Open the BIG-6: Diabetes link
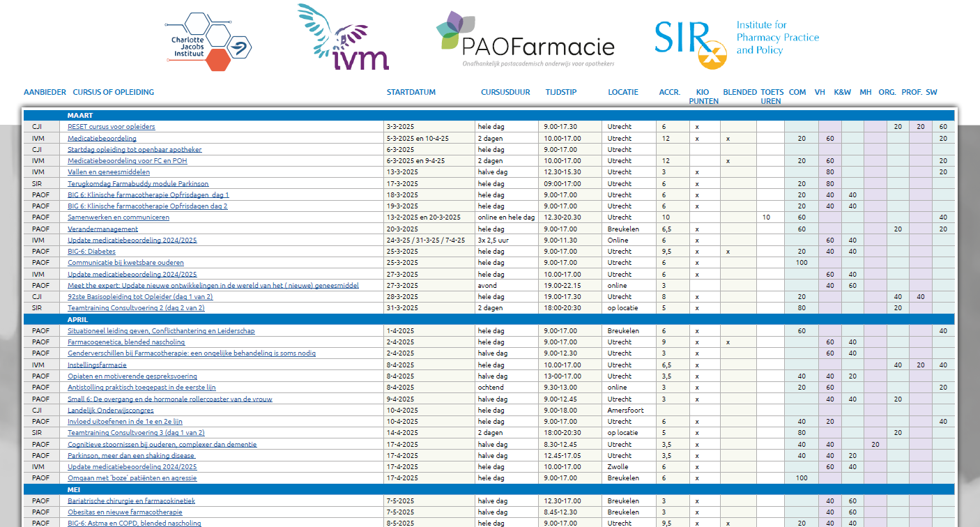 point(91,252)
